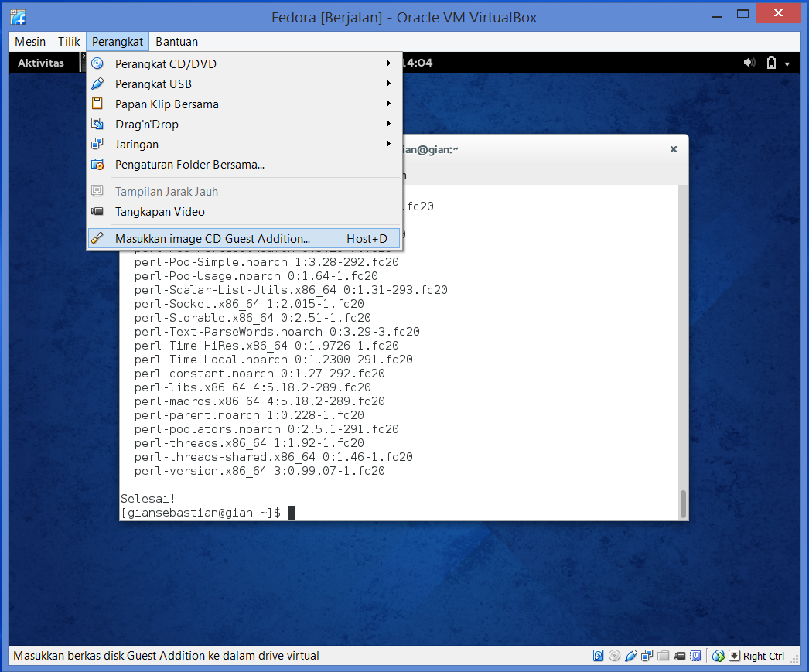Screen dimensions: 809x672
Task: Close the Fedora terminal window
Action: tap(674, 149)
